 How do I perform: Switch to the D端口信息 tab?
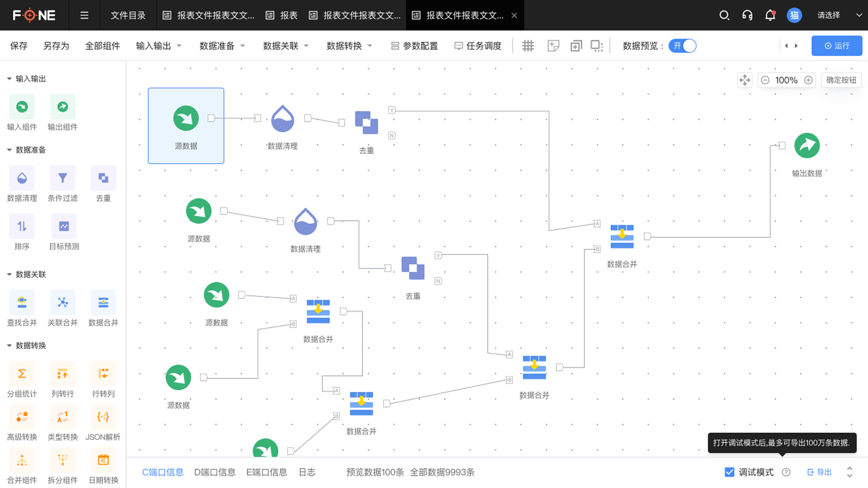point(215,472)
